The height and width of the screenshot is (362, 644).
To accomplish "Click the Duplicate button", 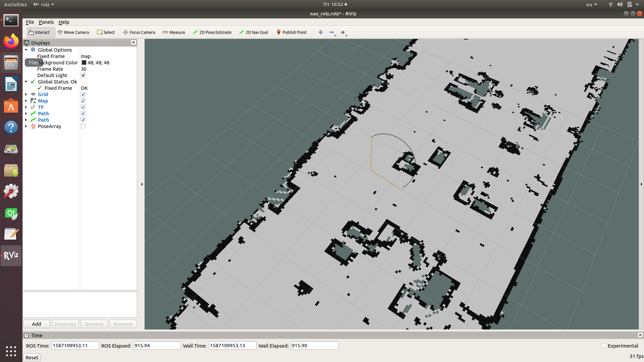I will pos(65,324).
